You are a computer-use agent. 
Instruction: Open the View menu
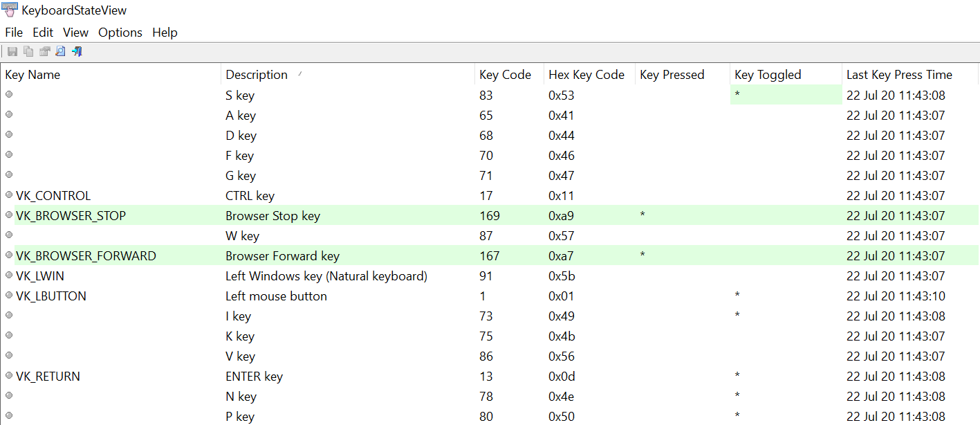pyautogui.click(x=75, y=32)
